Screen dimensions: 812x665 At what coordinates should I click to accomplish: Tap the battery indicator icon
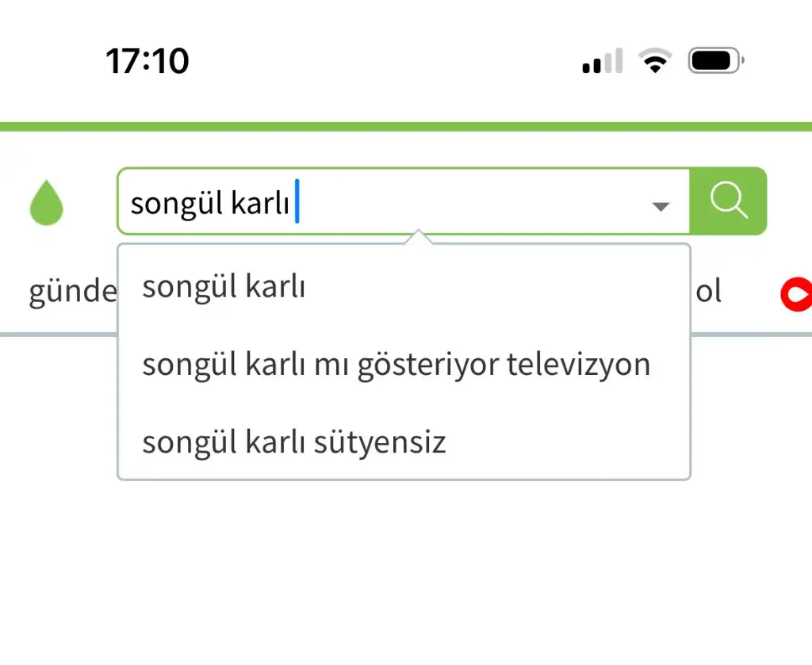coord(716,60)
